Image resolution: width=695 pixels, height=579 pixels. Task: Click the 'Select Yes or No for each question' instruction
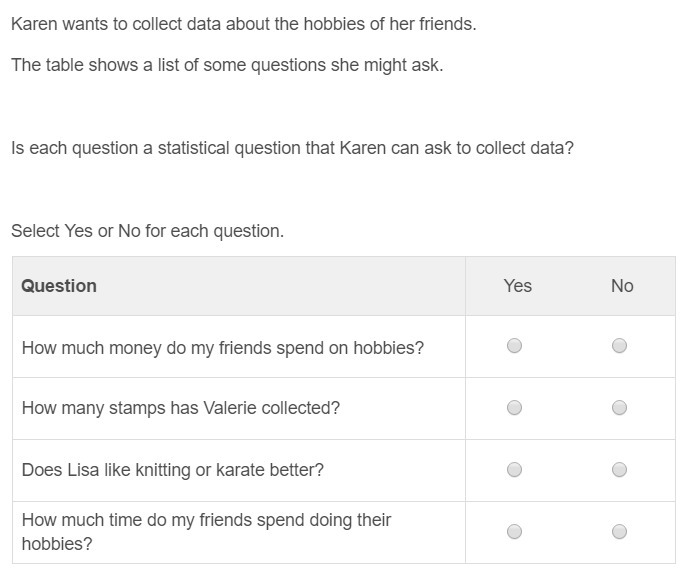click(147, 231)
